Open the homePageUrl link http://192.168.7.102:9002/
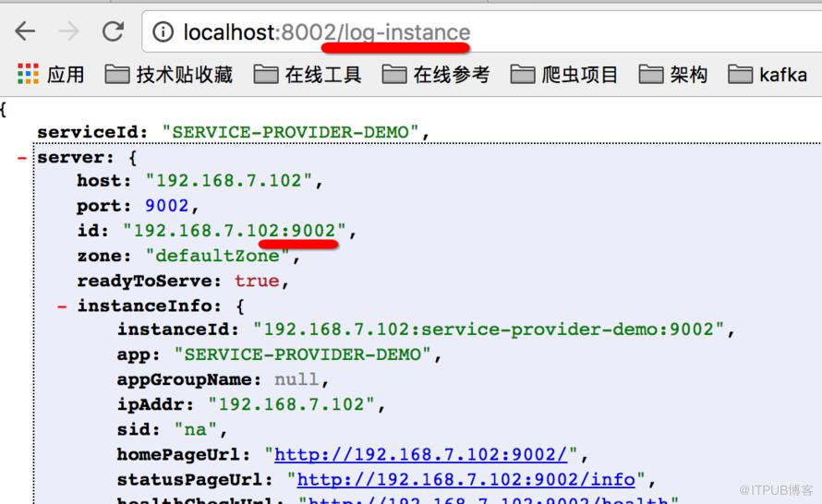The height and width of the screenshot is (504, 822). point(420,454)
